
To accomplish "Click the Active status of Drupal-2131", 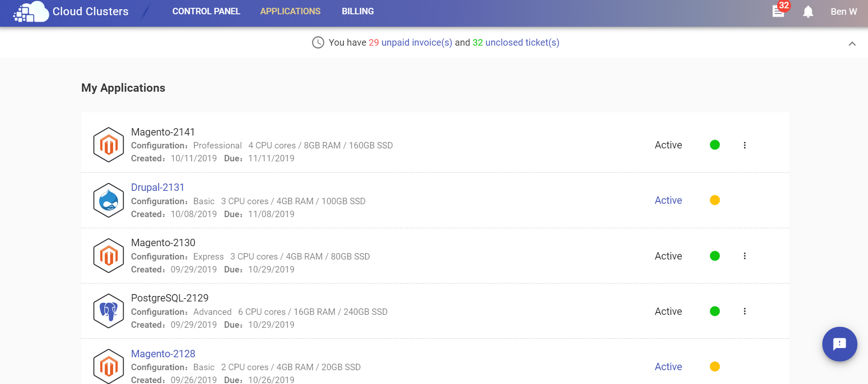I will pos(668,200).
